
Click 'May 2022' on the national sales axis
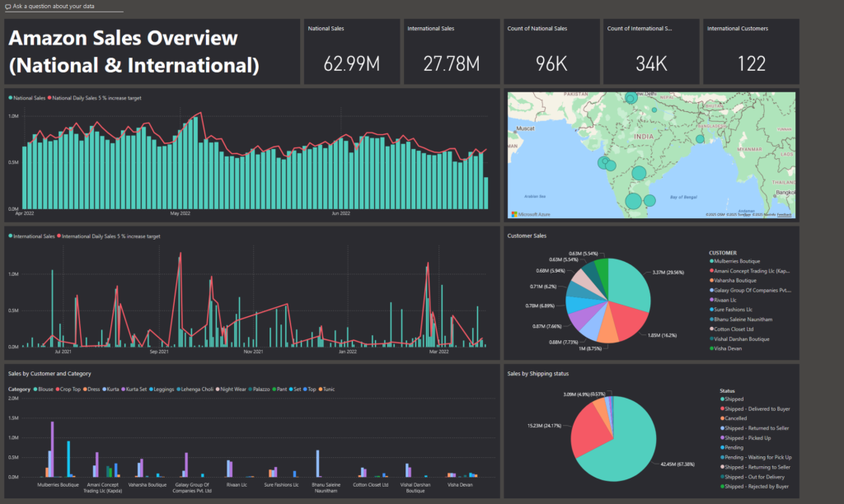tap(181, 213)
